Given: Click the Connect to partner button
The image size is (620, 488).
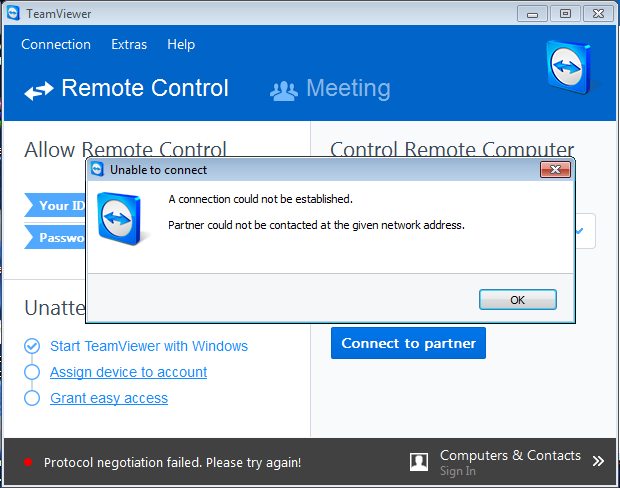Looking at the screenshot, I should [x=408, y=343].
